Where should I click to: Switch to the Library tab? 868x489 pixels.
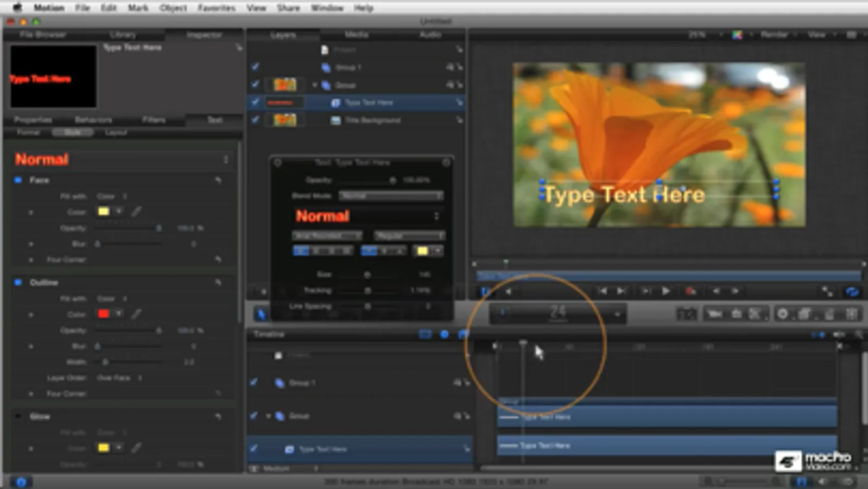[x=123, y=35]
